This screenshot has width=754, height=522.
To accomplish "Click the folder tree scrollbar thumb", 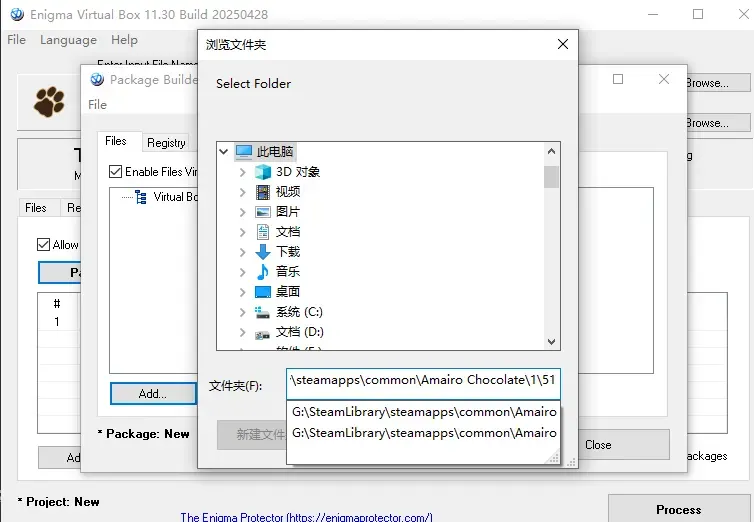I will coord(552,177).
